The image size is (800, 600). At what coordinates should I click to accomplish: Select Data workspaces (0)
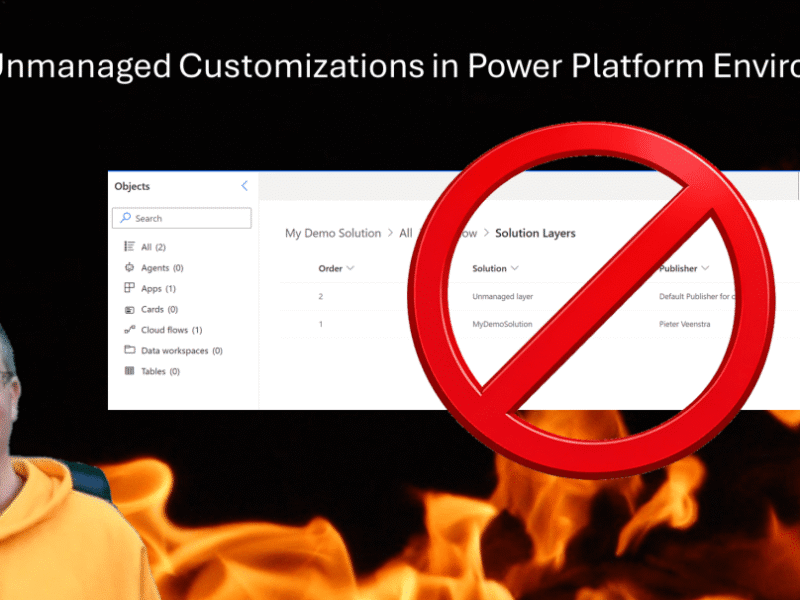pos(182,351)
